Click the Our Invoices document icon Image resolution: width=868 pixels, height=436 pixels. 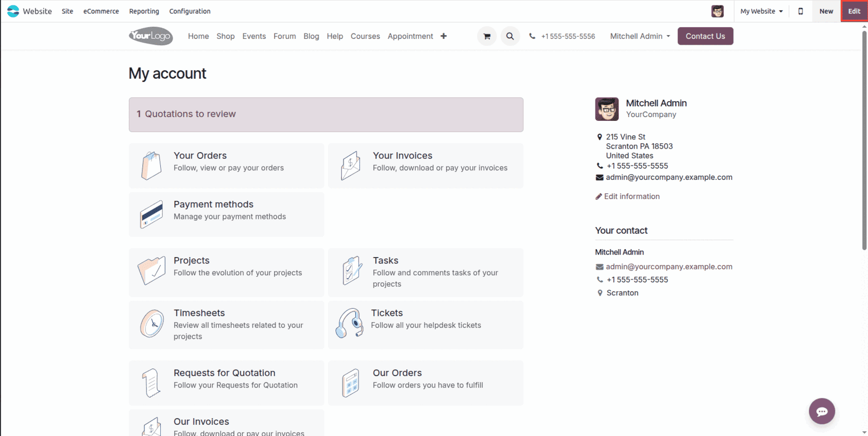point(151,427)
